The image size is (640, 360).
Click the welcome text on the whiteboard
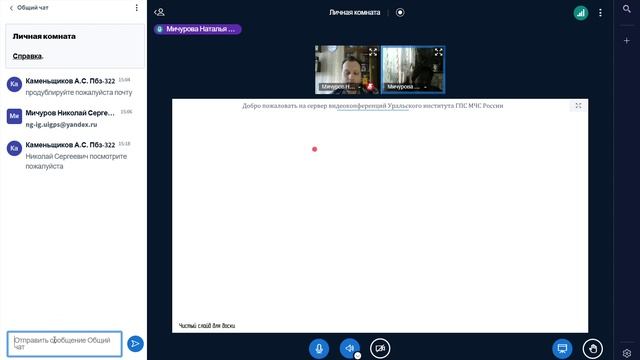coord(372,106)
